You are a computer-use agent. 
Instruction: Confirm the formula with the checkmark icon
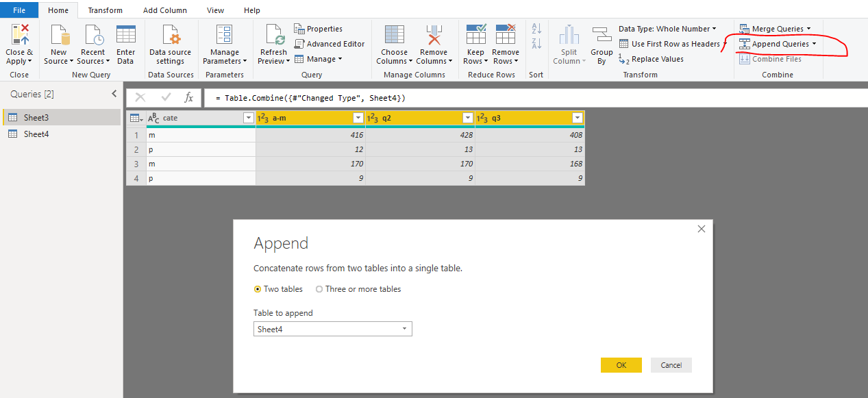[165, 98]
